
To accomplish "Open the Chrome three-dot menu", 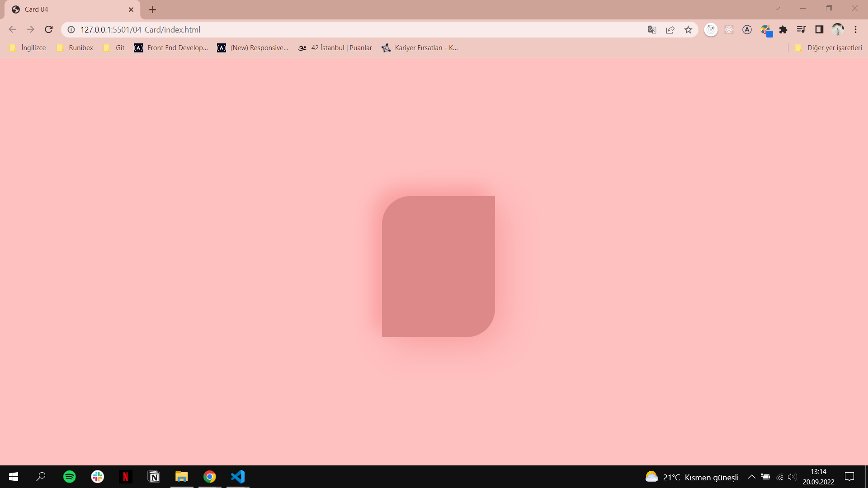I will coord(856,29).
